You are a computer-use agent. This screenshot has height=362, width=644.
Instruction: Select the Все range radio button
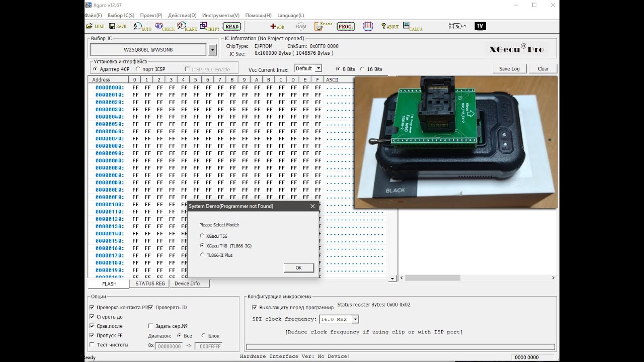tap(180, 336)
